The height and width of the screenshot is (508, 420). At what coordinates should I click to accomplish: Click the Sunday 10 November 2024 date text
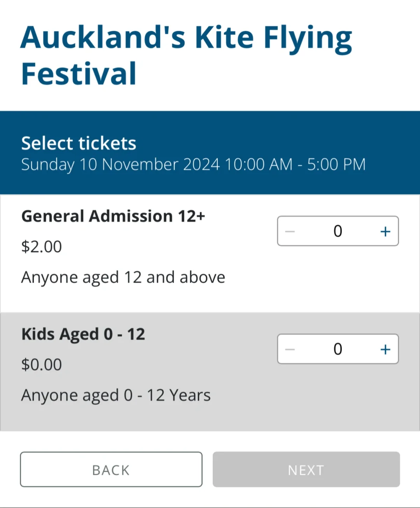click(121, 164)
